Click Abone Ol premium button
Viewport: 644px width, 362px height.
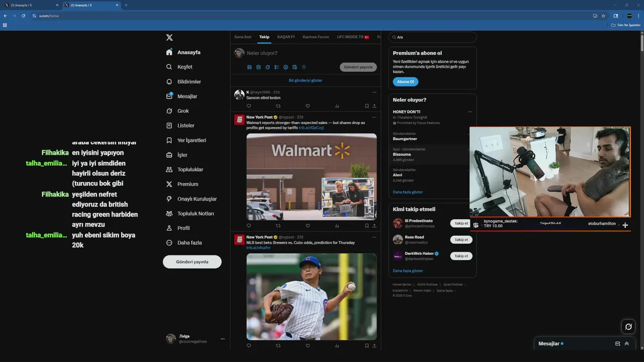coord(406,81)
